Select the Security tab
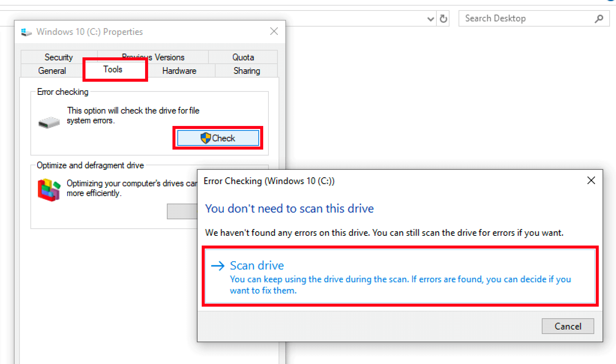 [58, 57]
